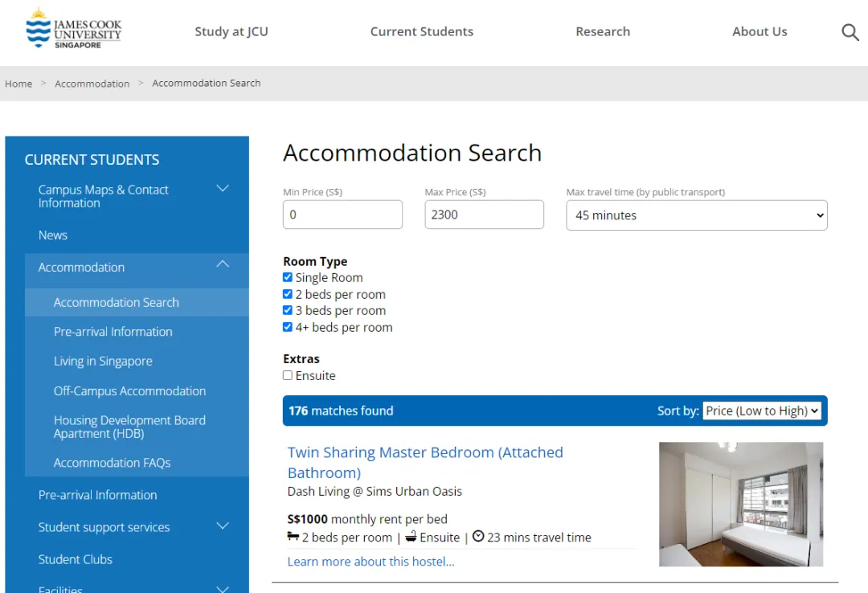Viewport: 868px width, 593px height.
Task: Click the bedroom listing photo thumbnail
Action: [740, 504]
